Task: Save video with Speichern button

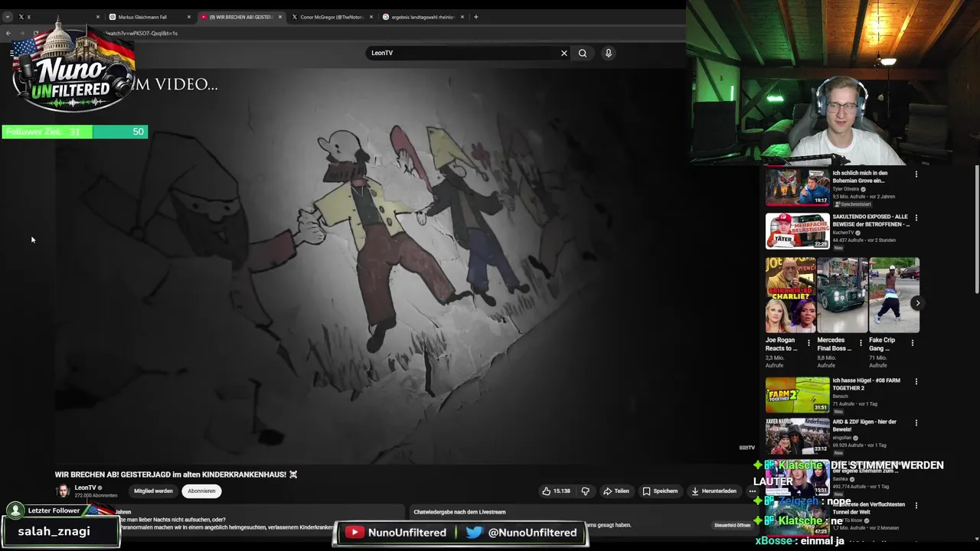Action: click(x=660, y=491)
